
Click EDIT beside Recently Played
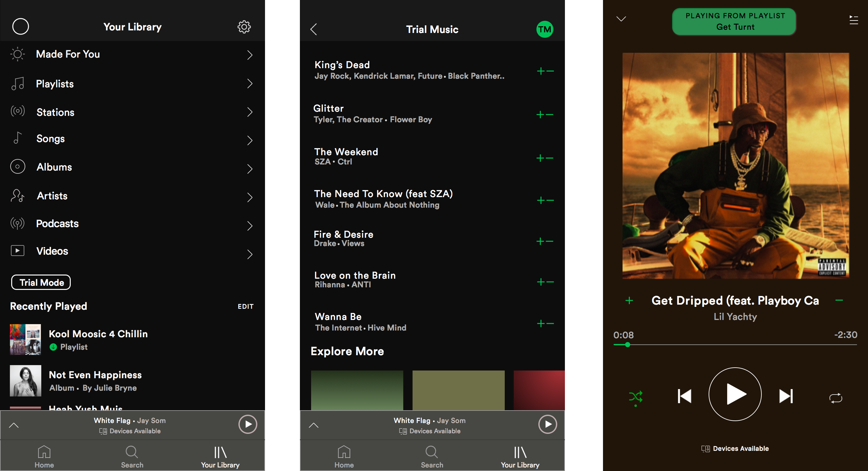click(245, 306)
